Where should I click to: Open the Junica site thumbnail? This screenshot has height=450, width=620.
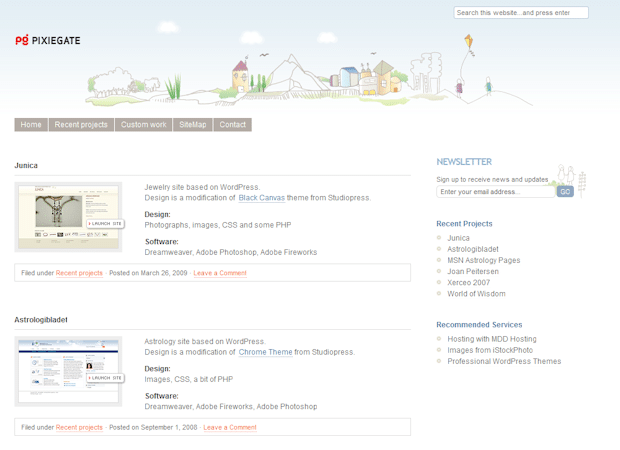coord(68,216)
